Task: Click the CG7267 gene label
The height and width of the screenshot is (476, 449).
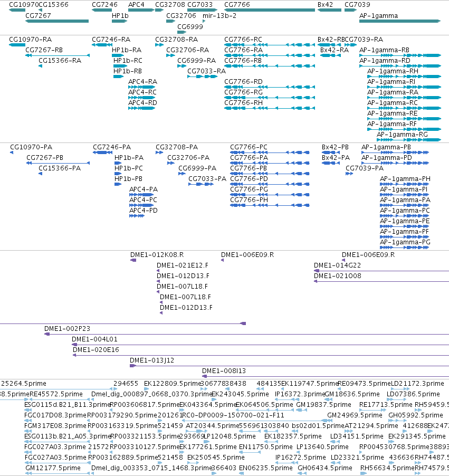Action: coord(38,15)
